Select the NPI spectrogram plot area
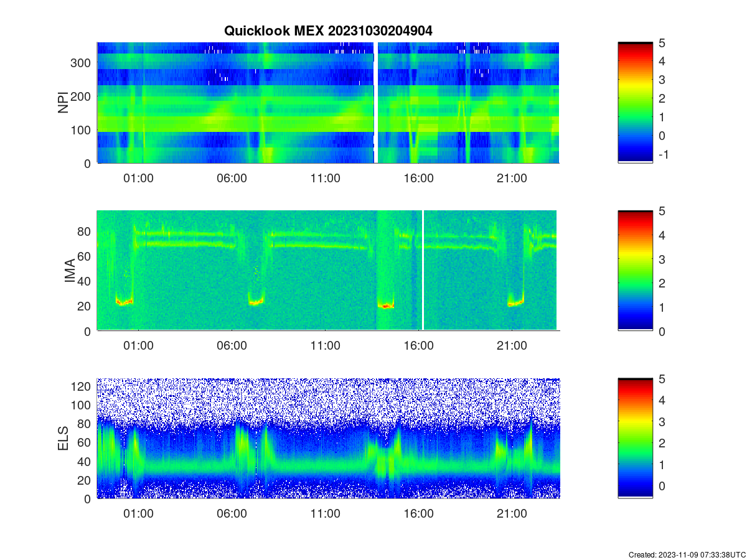The height and width of the screenshot is (560, 747). pos(328,103)
